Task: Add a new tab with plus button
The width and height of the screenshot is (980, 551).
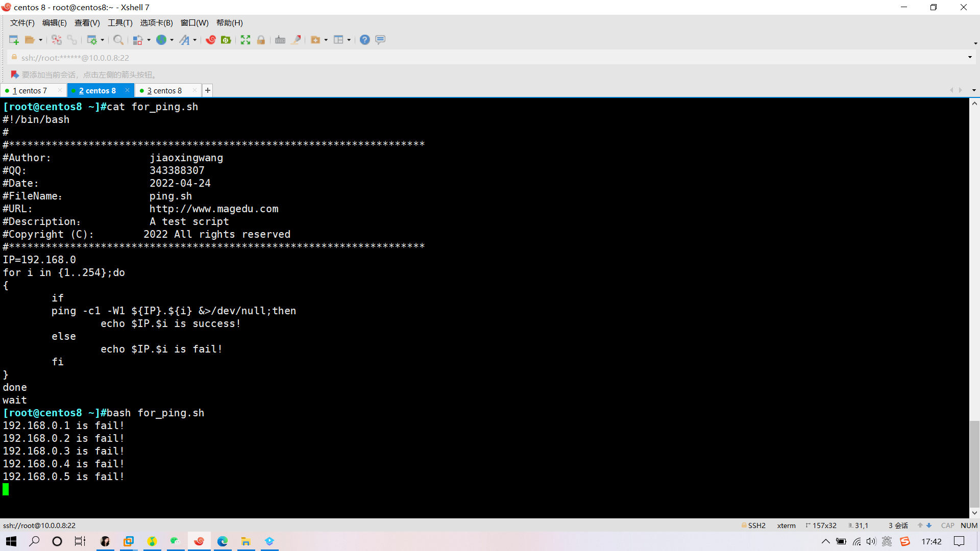Action: [x=207, y=91]
